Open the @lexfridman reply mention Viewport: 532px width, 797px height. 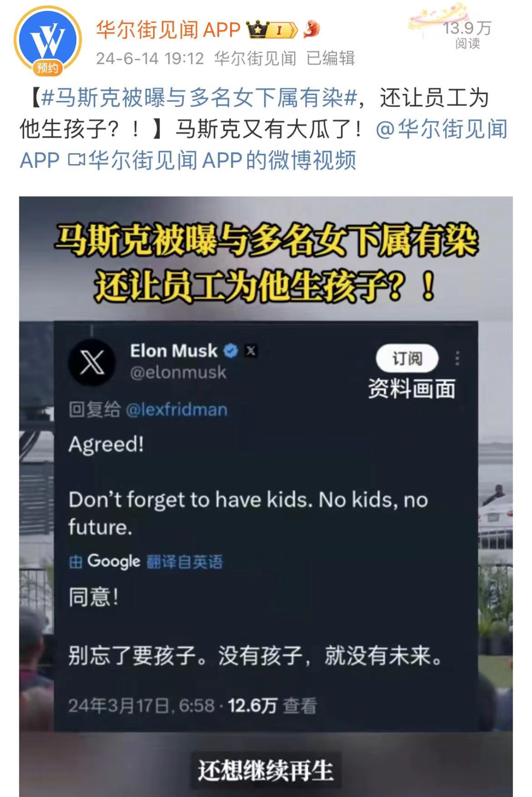176,409
